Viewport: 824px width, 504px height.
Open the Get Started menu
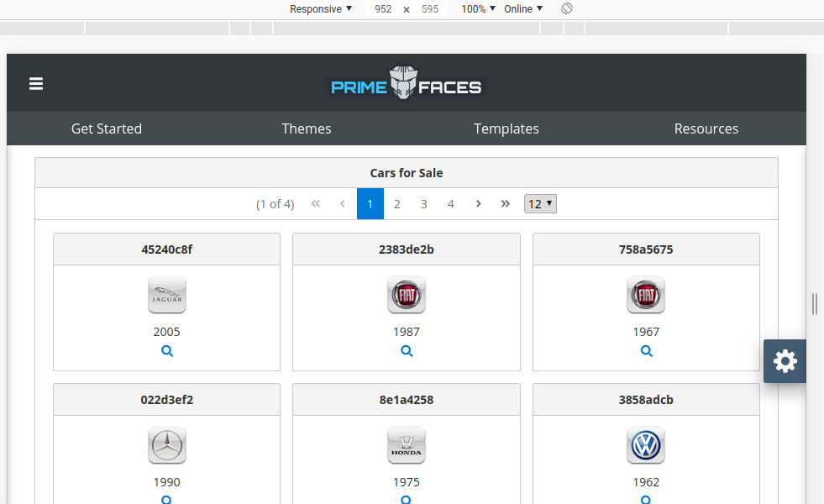(x=107, y=129)
